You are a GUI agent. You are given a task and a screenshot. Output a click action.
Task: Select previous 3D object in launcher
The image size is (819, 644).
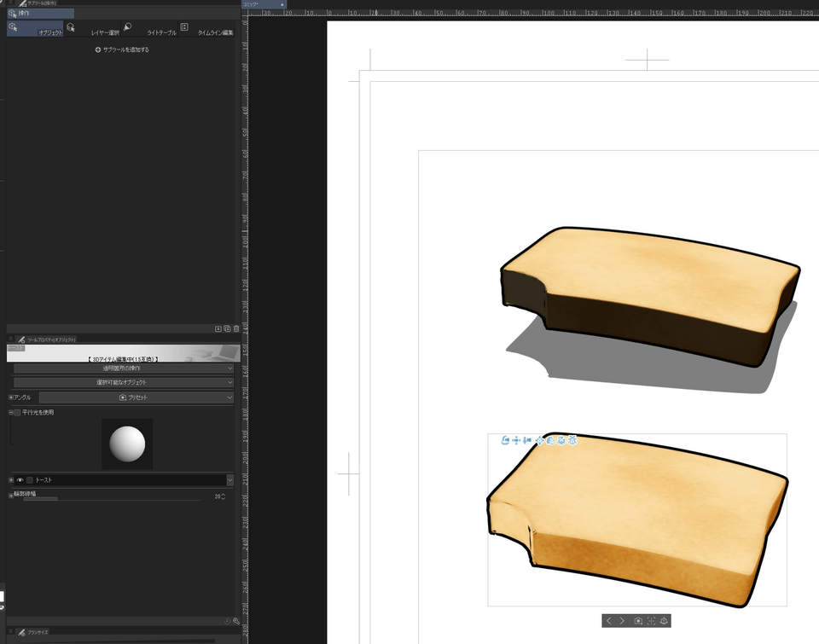pyautogui.click(x=608, y=620)
